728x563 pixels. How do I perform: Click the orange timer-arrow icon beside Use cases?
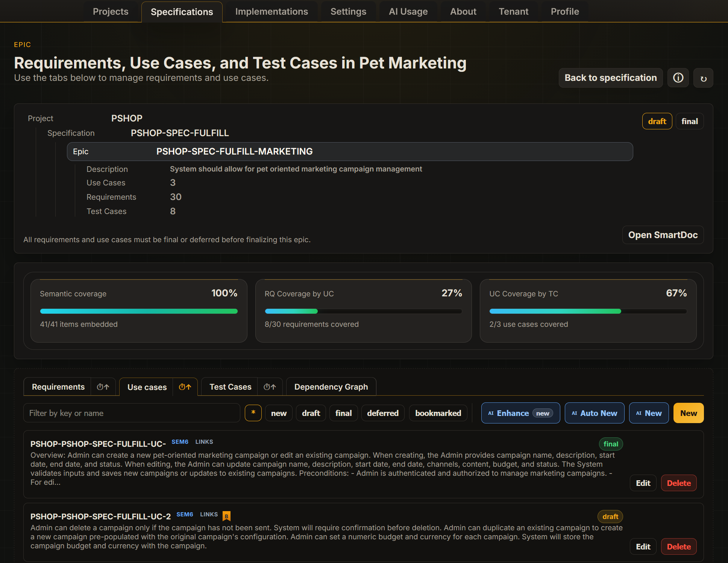[185, 387]
